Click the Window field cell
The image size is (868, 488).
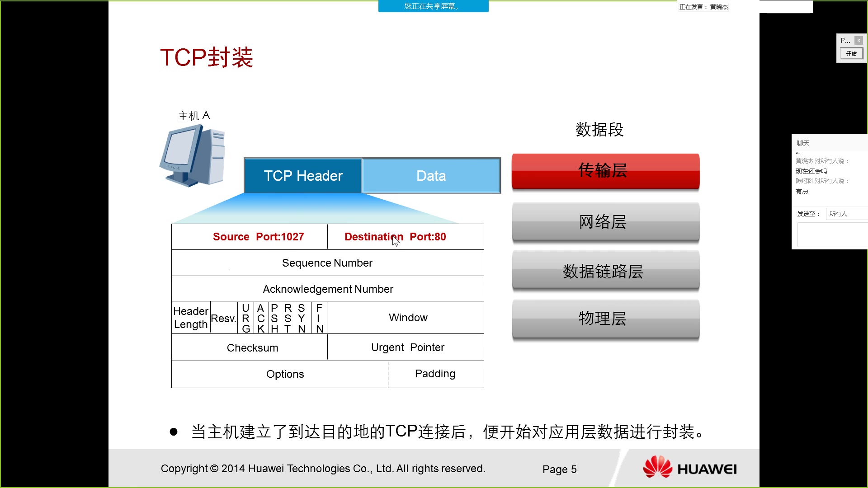coord(406,318)
